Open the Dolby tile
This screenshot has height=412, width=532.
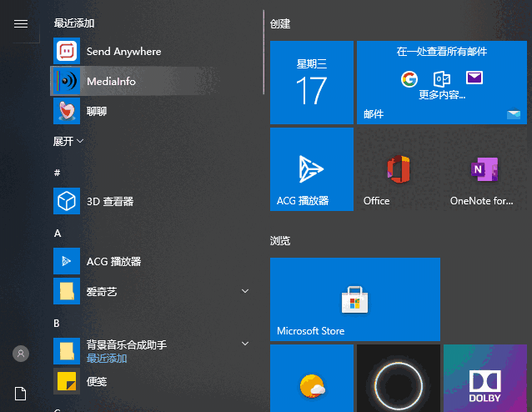[485, 379]
